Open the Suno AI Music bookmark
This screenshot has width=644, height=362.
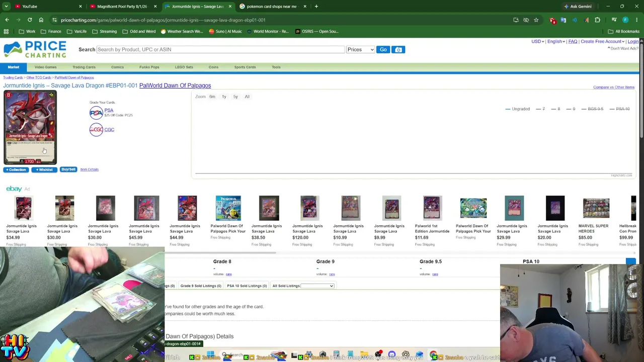click(225, 31)
